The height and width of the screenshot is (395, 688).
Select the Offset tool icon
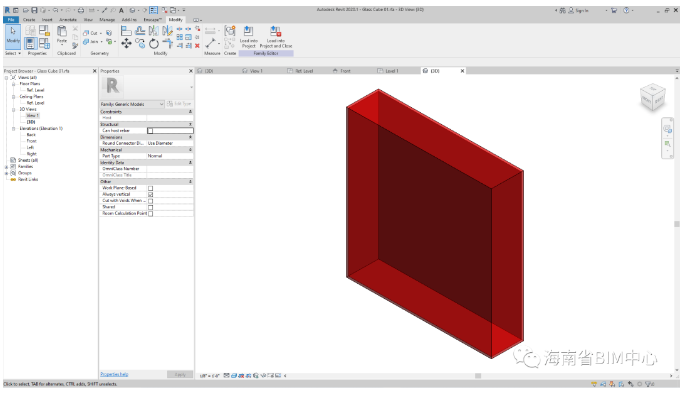140,31
